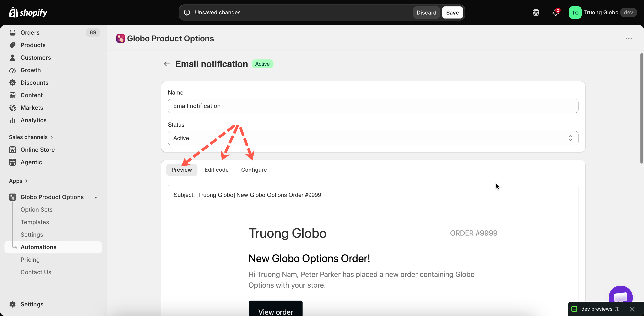Open the Settings gear icon
644x316 pixels.
[13, 304]
